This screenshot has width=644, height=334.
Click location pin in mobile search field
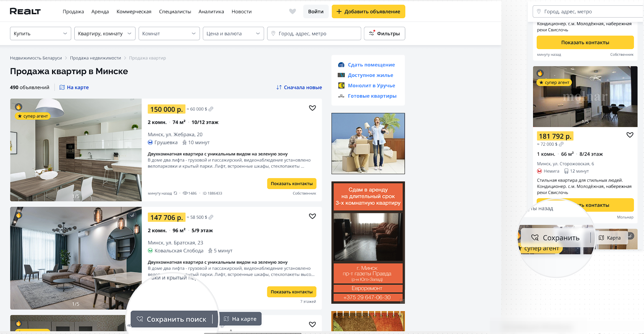click(x=539, y=11)
